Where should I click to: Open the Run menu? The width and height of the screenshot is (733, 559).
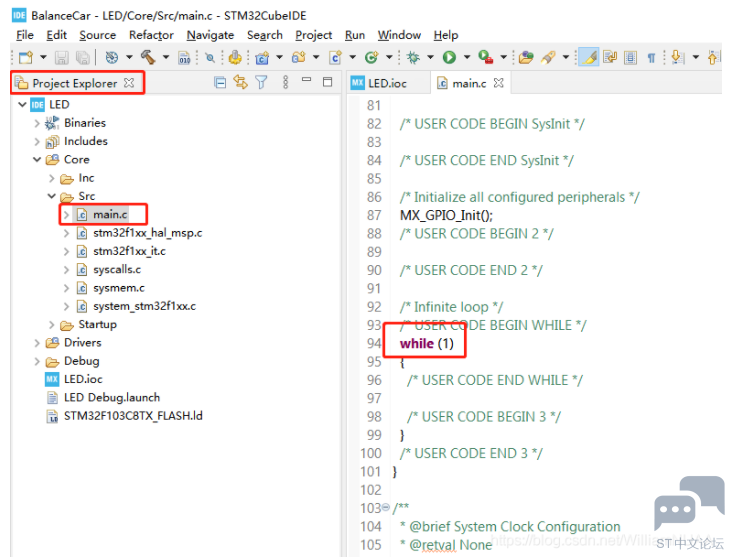(x=355, y=35)
